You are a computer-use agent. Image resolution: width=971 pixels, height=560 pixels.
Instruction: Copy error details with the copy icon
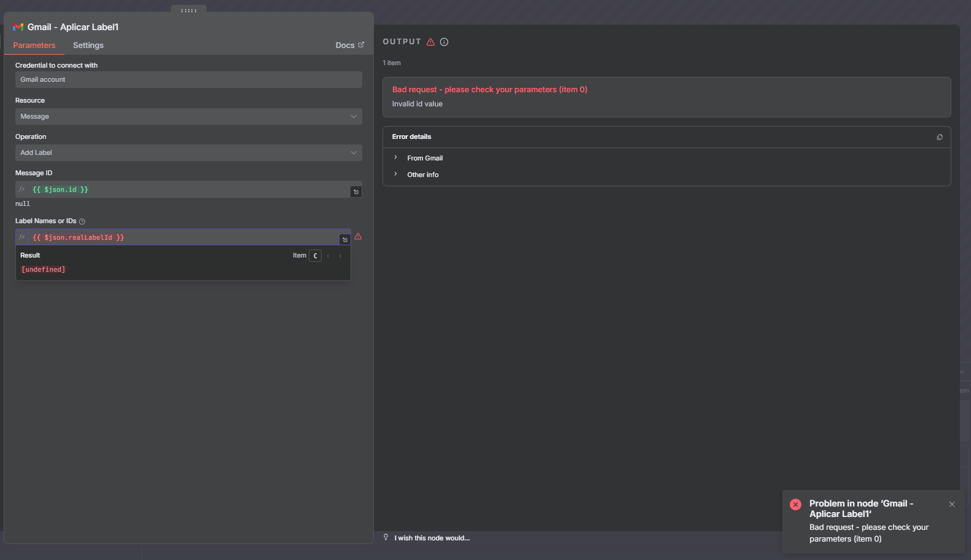(x=939, y=137)
